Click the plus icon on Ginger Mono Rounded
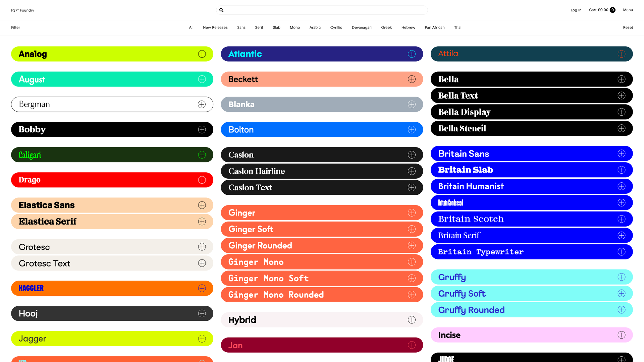 pos(412,294)
